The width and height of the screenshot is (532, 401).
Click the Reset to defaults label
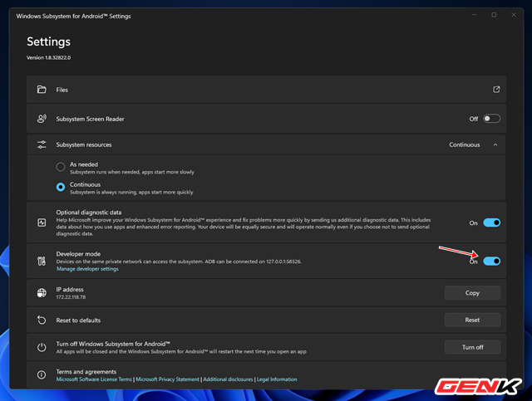pos(78,320)
